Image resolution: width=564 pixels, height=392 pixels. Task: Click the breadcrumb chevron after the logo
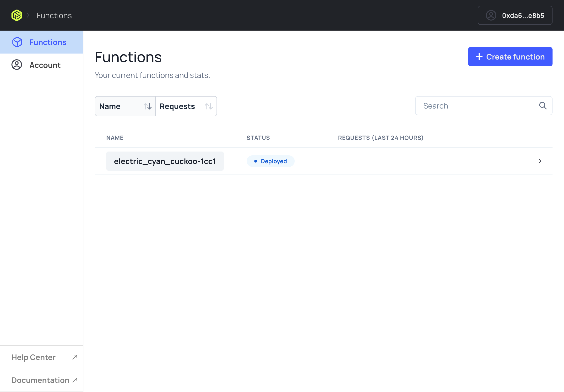tap(28, 15)
